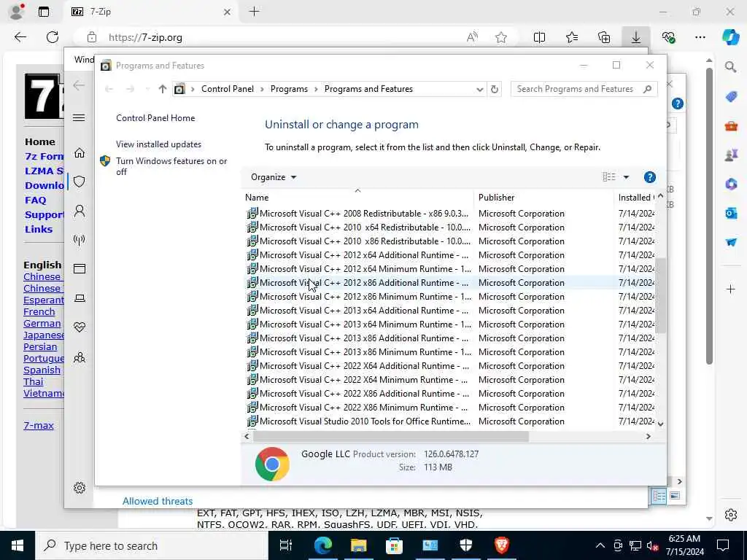Open File Explorer from taskbar
This screenshot has width=747, height=560.
coord(358,545)
